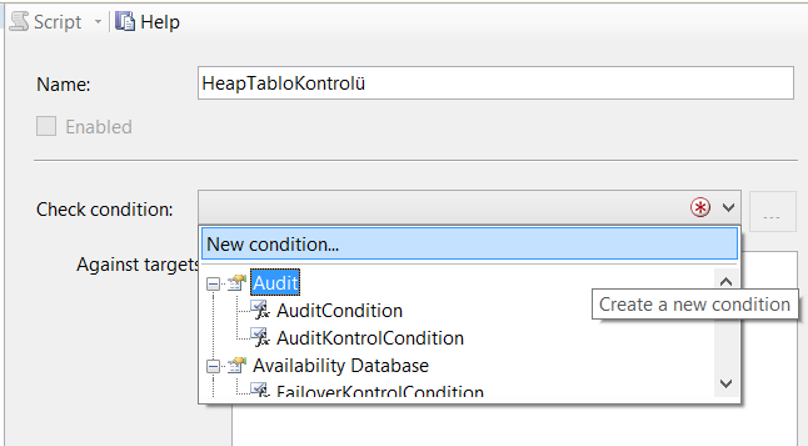The width and height of the screenshot is (808, 446).
Task: Click the ellipsis button beside Check condition
Action: coord(772,212)
